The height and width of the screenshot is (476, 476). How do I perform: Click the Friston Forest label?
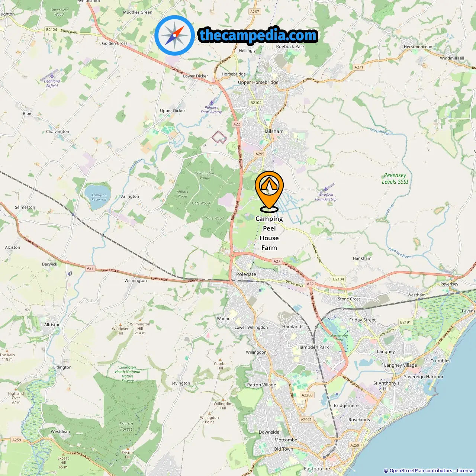coord(126,426)
